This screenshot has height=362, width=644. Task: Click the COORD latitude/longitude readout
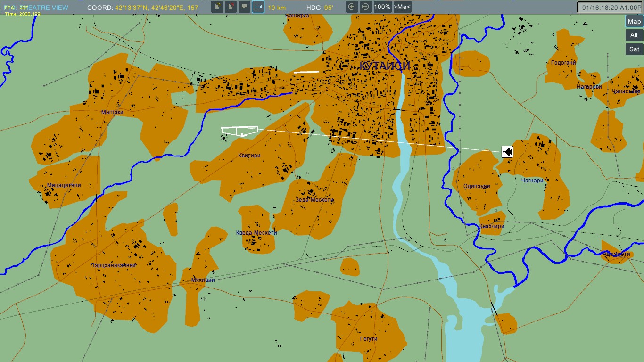[x=143, y=8]
